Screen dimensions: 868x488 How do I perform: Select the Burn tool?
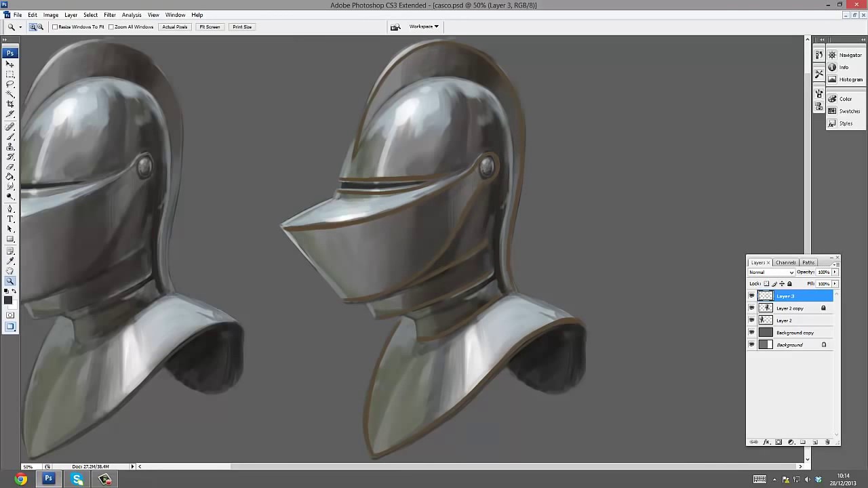coord(10,196)
